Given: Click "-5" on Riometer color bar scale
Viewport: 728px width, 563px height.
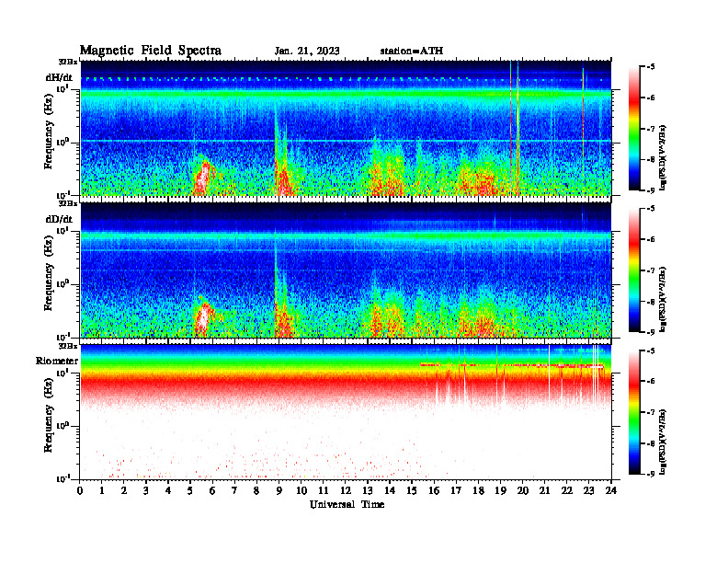Looking at the screenshot, I should [651, 350].
